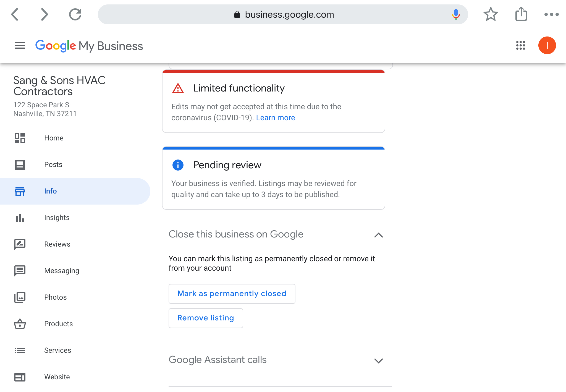Open the browser share icon
This screenshot has height=392, width=566.
[521, 14]
